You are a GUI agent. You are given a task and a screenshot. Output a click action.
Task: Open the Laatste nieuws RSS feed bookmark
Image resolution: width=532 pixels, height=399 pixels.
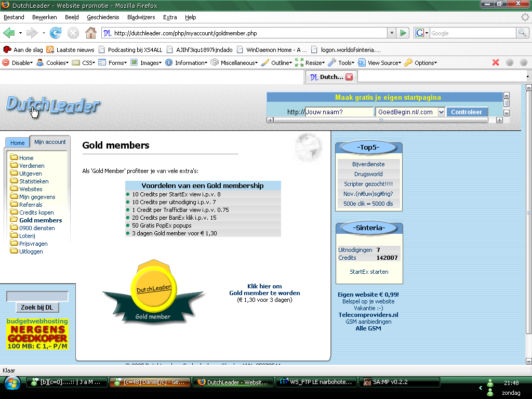70,50
